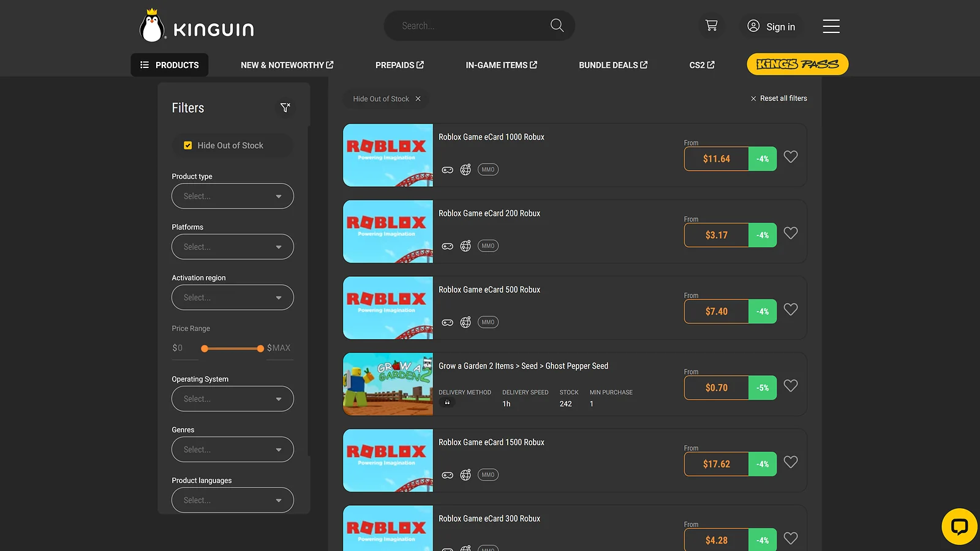Open Roblox Game eCard 1000 Robux thumbnail
Screen dimensions: 980x551
[388, 156]
